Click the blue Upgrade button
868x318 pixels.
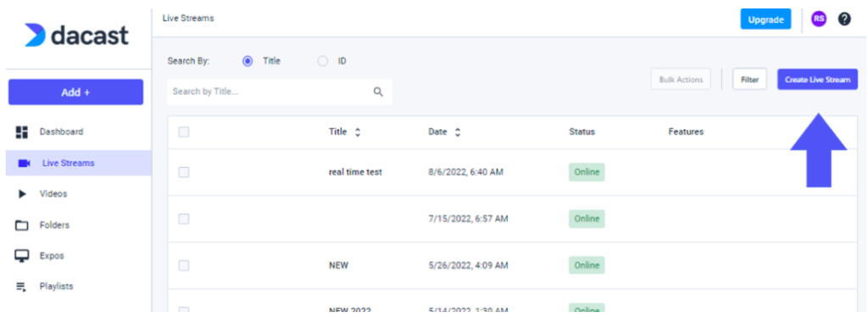pos(766,20)
